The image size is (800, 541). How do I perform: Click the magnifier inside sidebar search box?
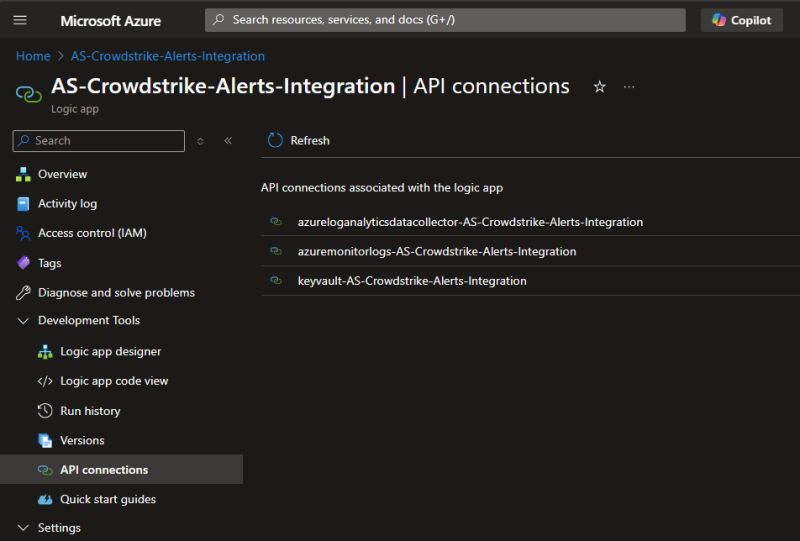[23, 140]
